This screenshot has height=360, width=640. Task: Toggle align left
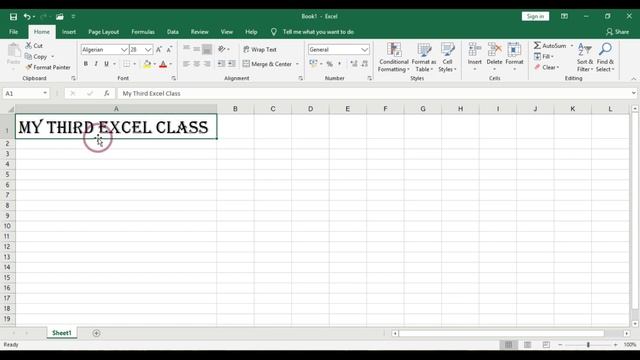point(187,64)
